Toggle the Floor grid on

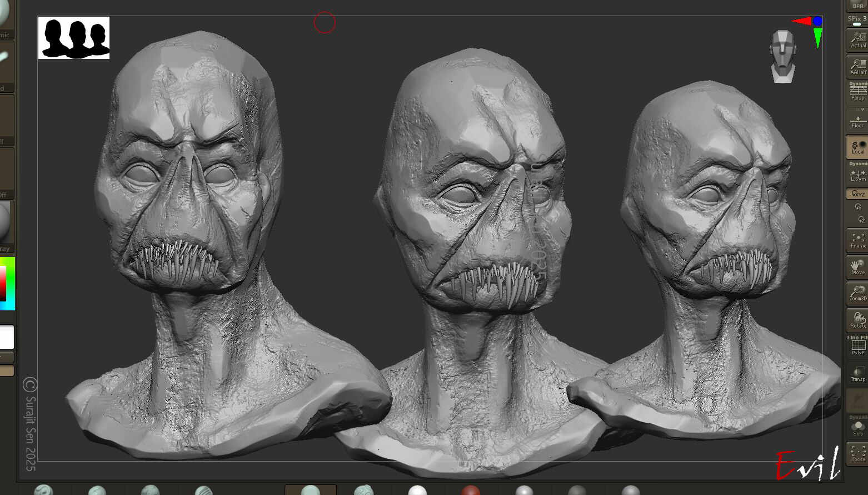857,119
